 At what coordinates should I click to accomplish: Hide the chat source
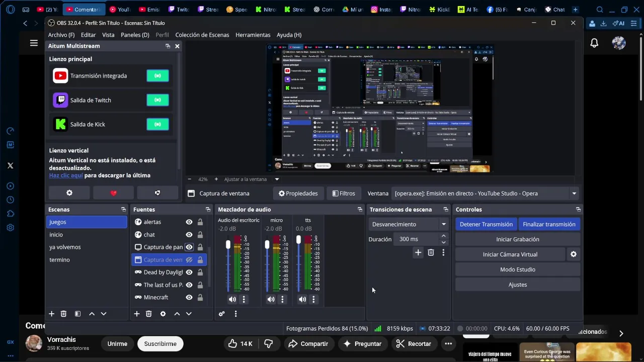tap(189, 234)
